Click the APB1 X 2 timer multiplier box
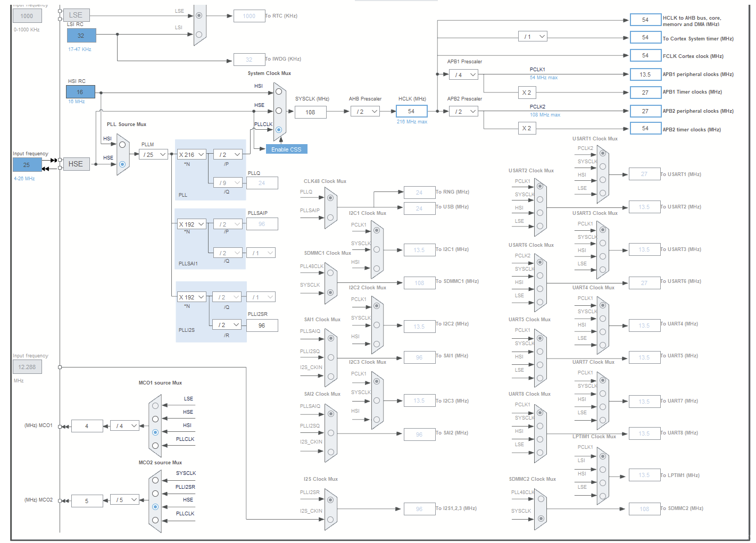The image size is (756, 543). pyautogui.click(x=526, y=92)
